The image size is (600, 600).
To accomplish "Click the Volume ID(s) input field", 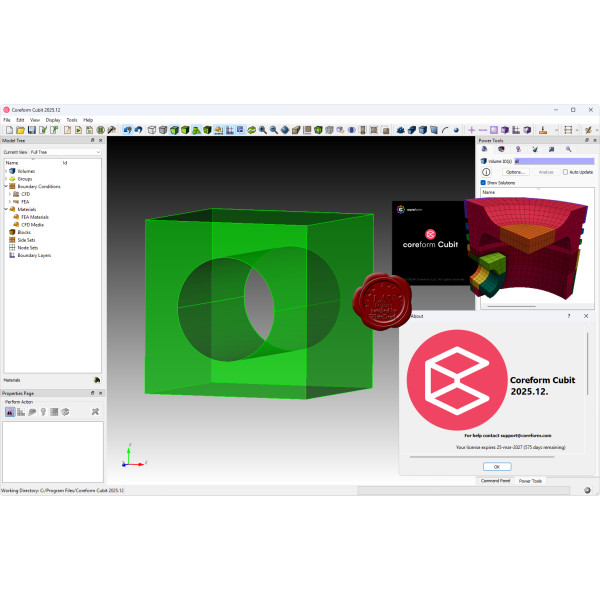I will 554,161.
